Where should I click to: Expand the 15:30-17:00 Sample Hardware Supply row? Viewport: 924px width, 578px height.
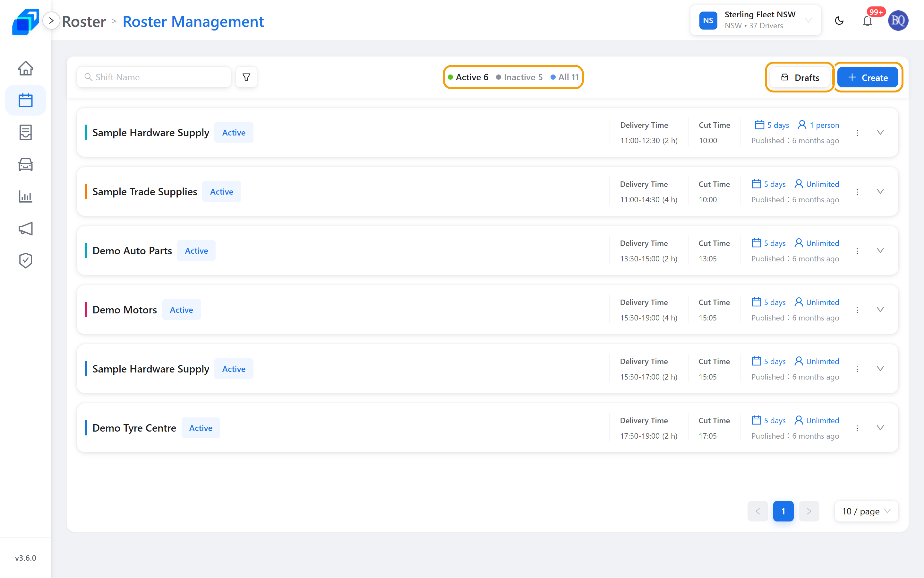[x=880, y=369]
